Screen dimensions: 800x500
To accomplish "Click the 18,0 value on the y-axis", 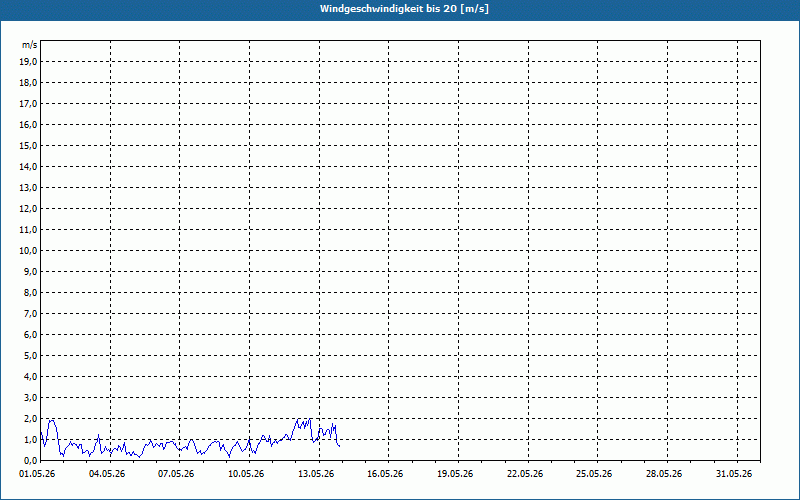I will pos(28,83).
